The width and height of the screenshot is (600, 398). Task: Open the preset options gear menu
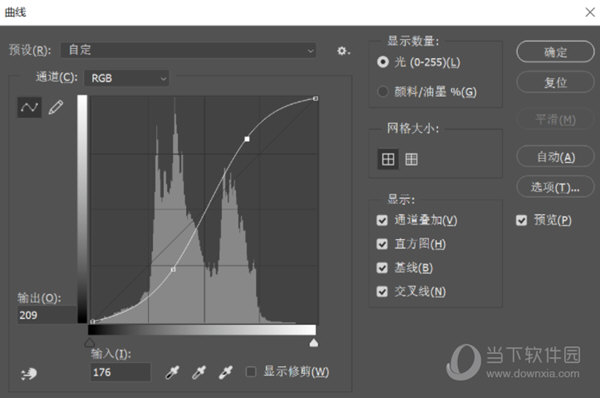343,51
